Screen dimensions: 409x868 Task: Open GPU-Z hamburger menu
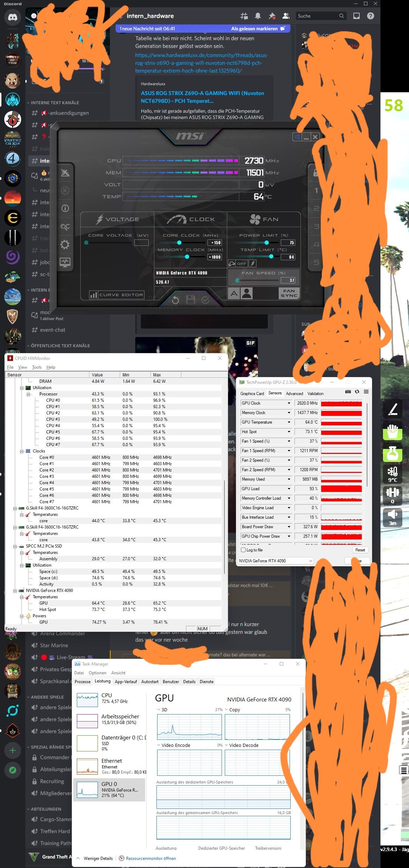click(366, 392)
